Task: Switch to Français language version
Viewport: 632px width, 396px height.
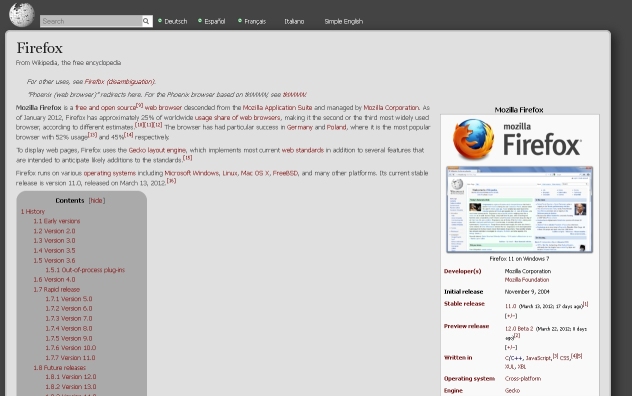Action: coord(255,21)
